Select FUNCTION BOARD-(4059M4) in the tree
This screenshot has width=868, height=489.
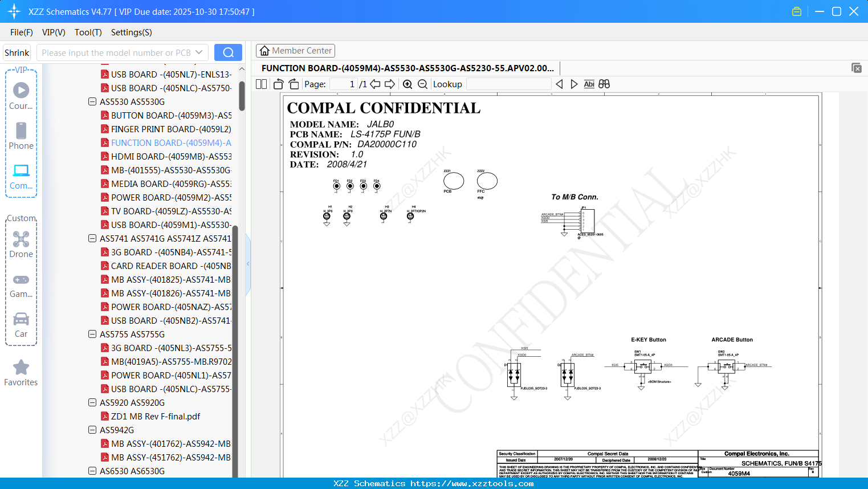click(x=166, y=143)
